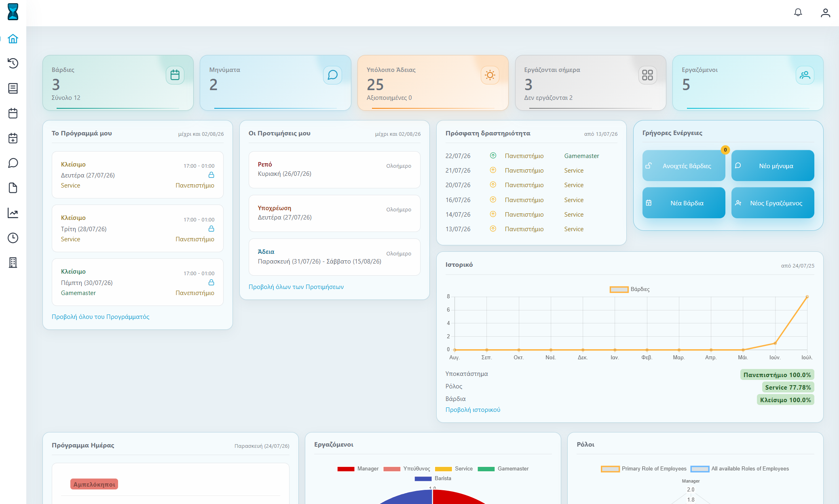Click the Service 77.78% badge

[x=788, y=387]
